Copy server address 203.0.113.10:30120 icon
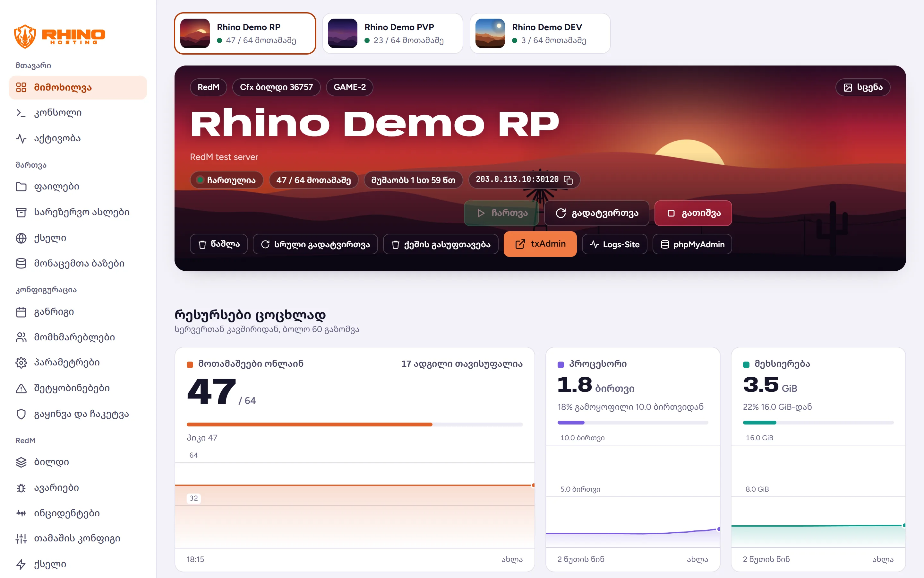The height and width of the screenshot is (578, 924). (x=568, y=180)
